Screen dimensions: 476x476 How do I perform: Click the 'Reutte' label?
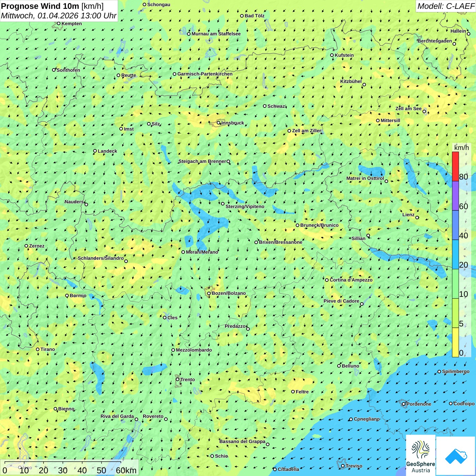tap(129, 75)
